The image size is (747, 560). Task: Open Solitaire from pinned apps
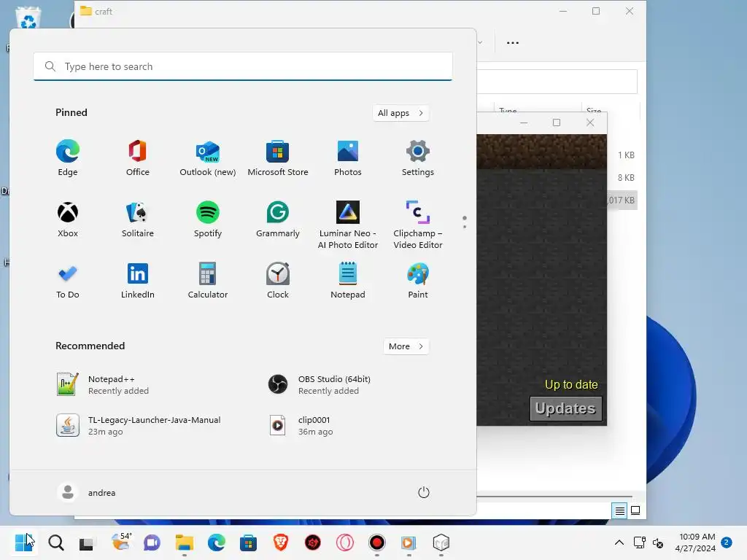(x=138, y=219)
